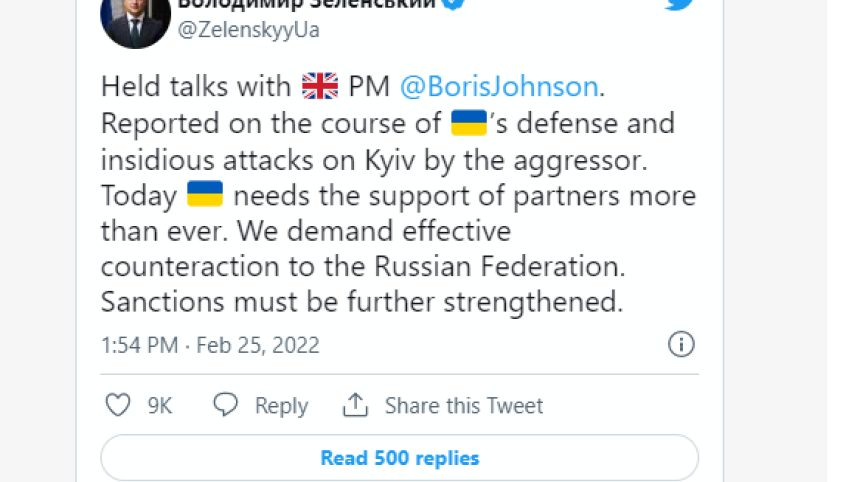Select "Share this Tweet"

click(464, 406)
